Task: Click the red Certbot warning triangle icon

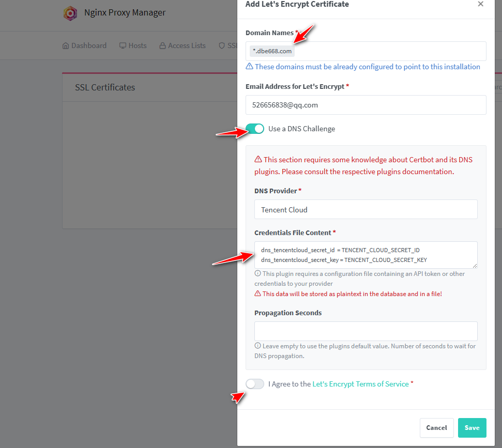Action: [x=258, y=159]
